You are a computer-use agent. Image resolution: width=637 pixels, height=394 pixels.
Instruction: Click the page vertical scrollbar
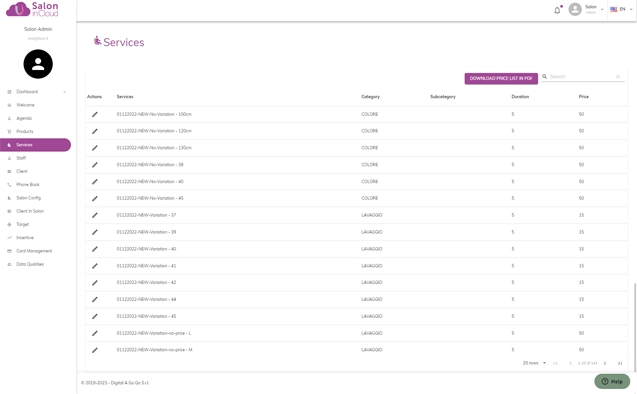[635, 327]
